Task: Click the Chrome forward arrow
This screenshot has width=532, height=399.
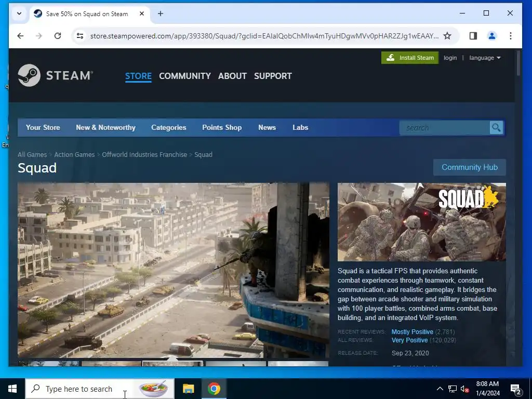Action: (x=39, y=36)
